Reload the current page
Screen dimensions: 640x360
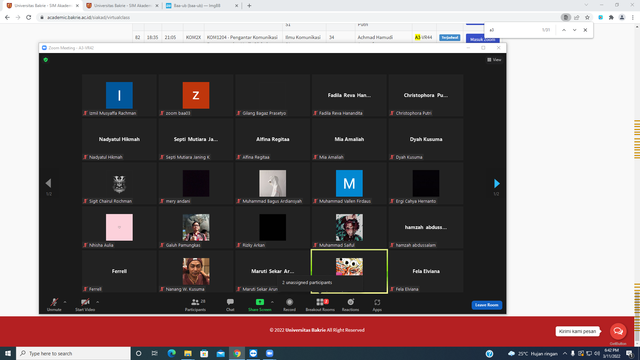[29, 18]
